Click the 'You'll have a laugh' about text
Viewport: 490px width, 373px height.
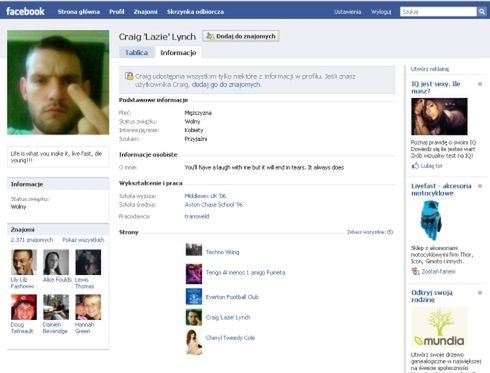tap(264, 167)
